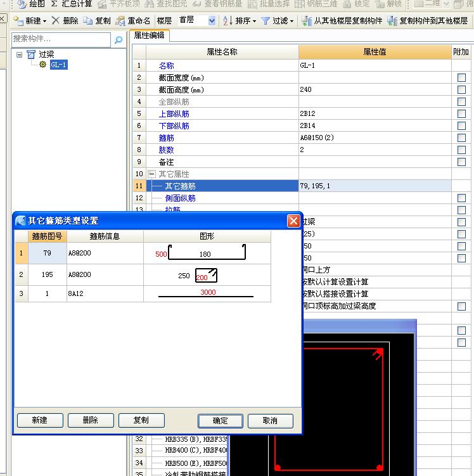Click the red 200 dimension in shape row 2

[202, 278]
